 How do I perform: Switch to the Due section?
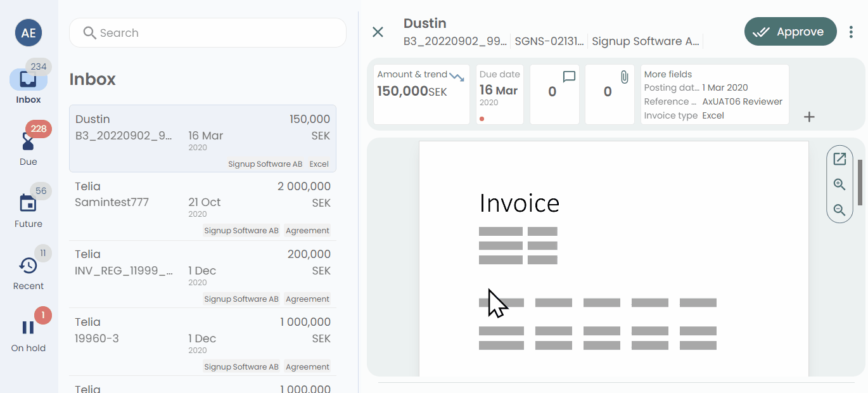29,146
